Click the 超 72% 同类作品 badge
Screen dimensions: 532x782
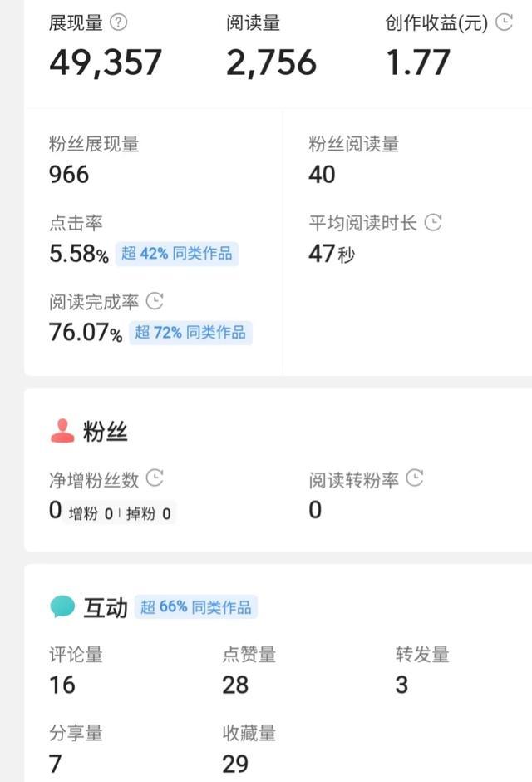[x=190, y=333]
